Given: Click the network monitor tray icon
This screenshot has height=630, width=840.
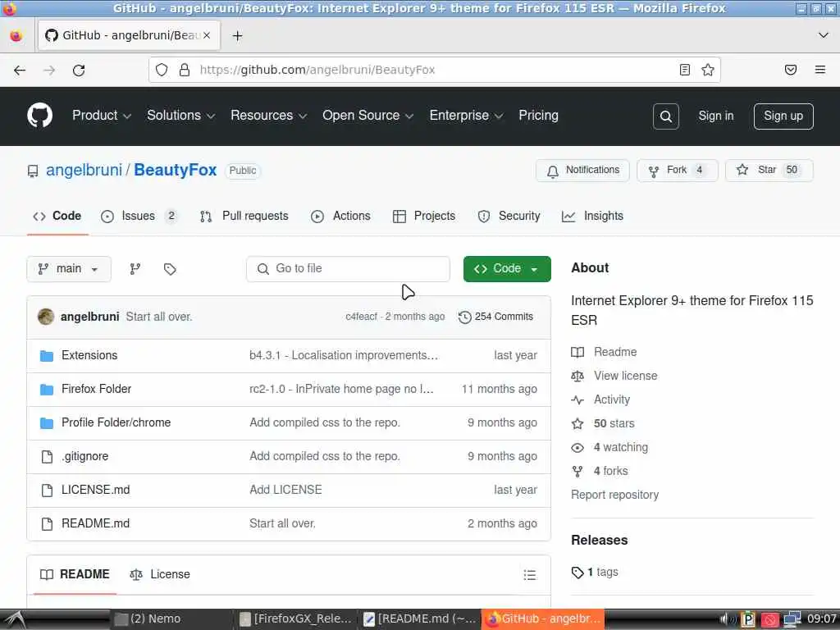Looking at the screenshot, I should tap(792, 619).
